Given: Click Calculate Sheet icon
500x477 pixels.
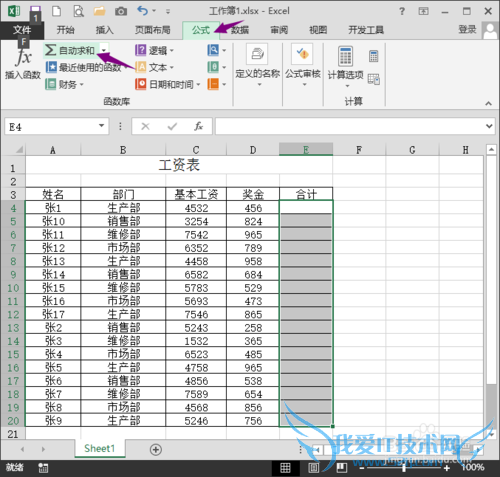Looking at the screenshot, I should point(374,79).
